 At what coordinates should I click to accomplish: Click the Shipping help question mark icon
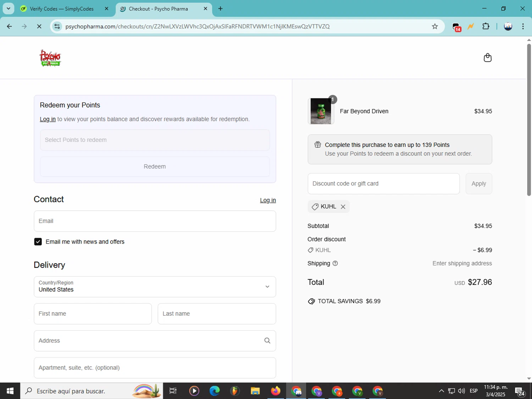click(x=335, y=263)
